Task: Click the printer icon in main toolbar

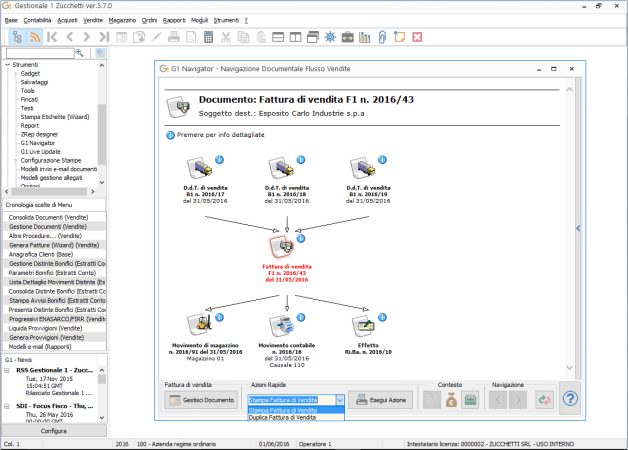Action: (x=174, y=37)
